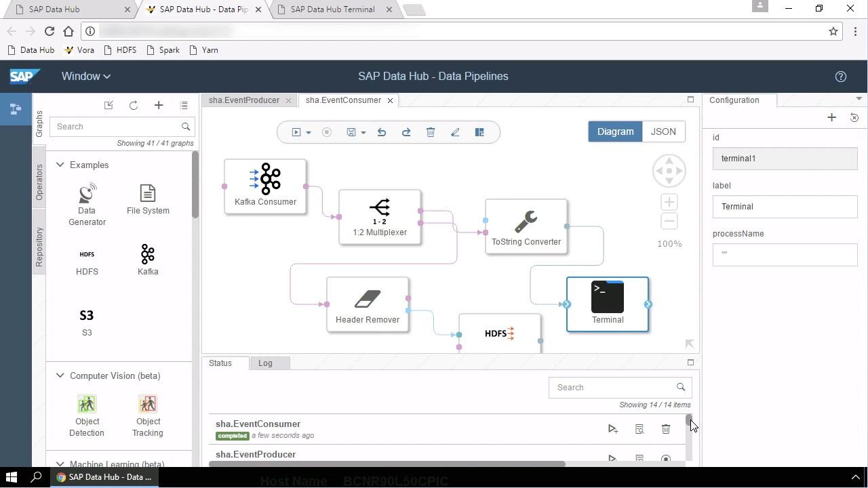Image resolution: width=868 pixels, height=488 pixels.
Task: Click the Delete trash icon in diagram toolbar
Action: [x=431, y=132]
